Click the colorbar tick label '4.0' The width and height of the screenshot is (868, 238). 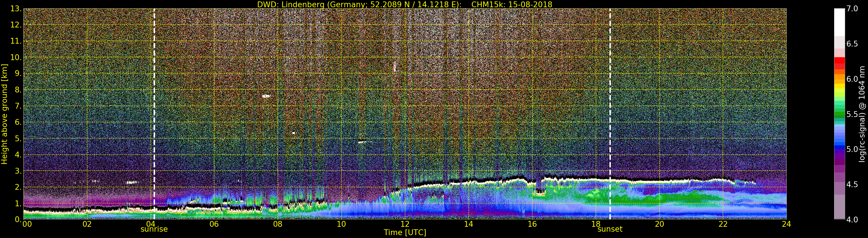852,220
